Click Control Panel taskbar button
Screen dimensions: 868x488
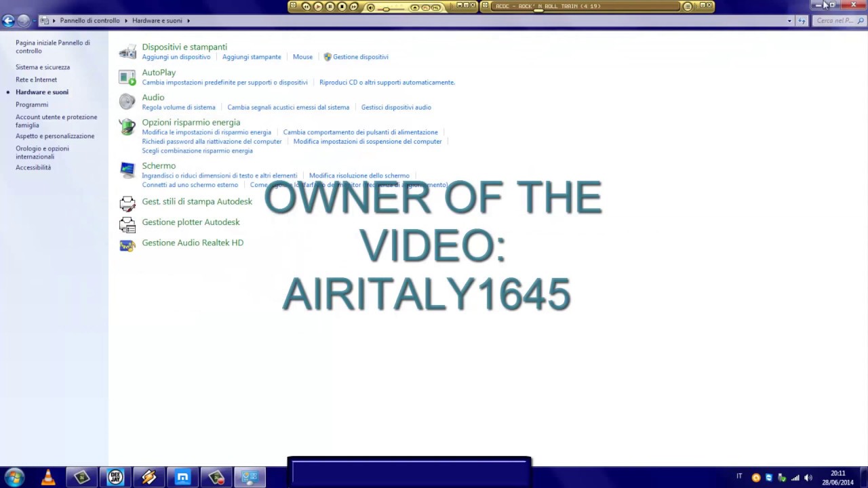click(250, 477)
